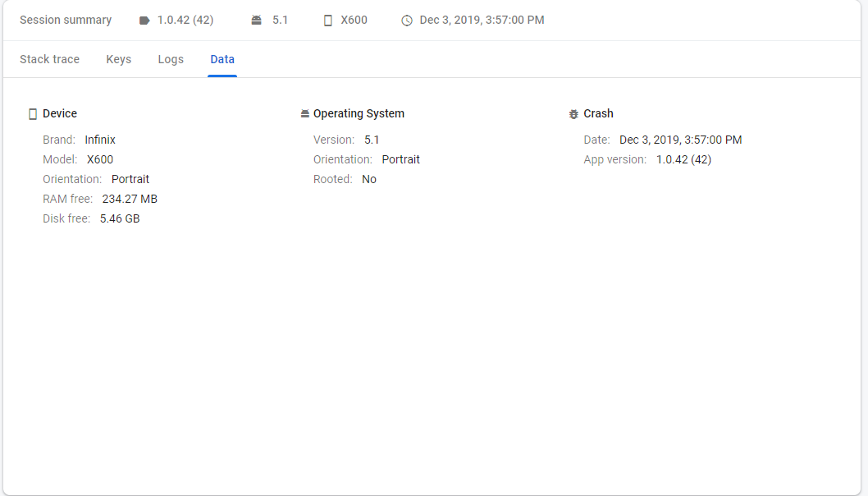Click the X600 model value in Device section
This screenshot has width=868, height=496.
99,159
